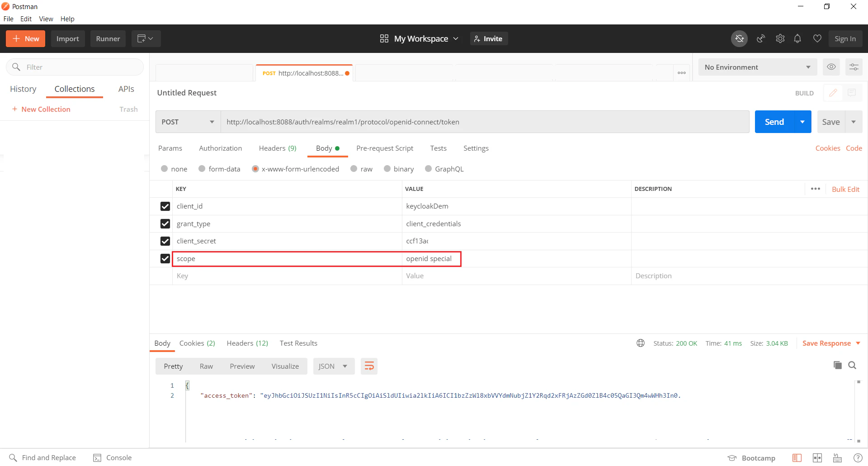
Task: Open the notifications bell icon
Action: point(797,39)
